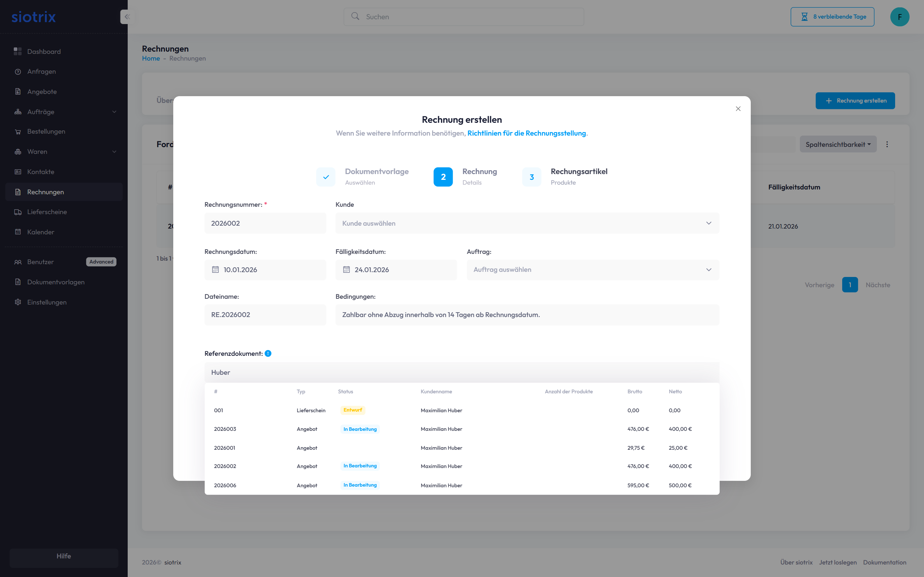This screenshot has width=924, height=577.
Task: Click the search magnifier icon
Action: click(355, 16)
